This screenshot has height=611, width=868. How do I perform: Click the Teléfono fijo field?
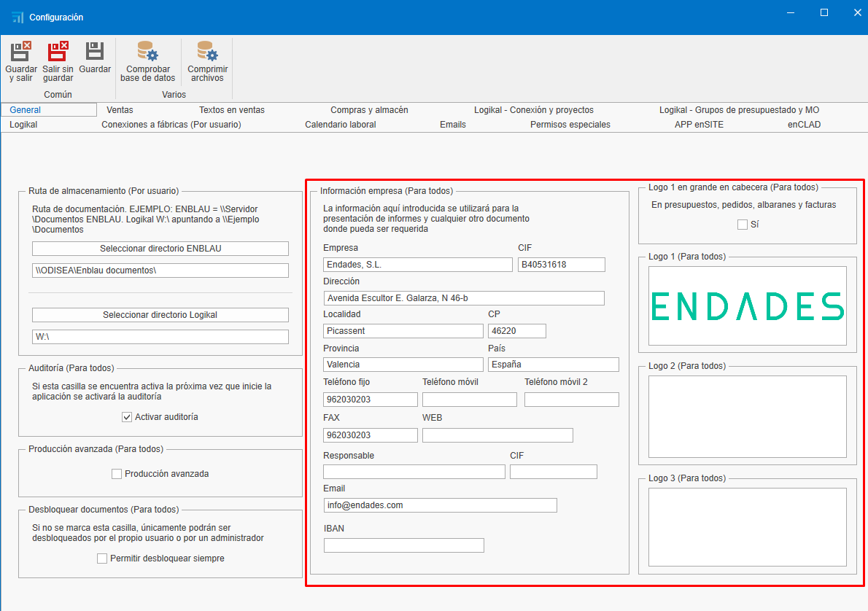click(371, 400)
